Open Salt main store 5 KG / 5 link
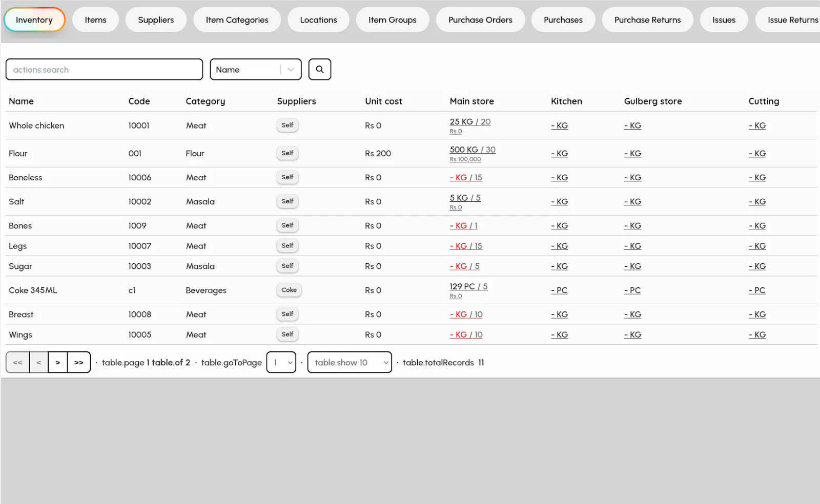Image resolution: width=820 pixels, height=504 pixels. click(465, 198)
